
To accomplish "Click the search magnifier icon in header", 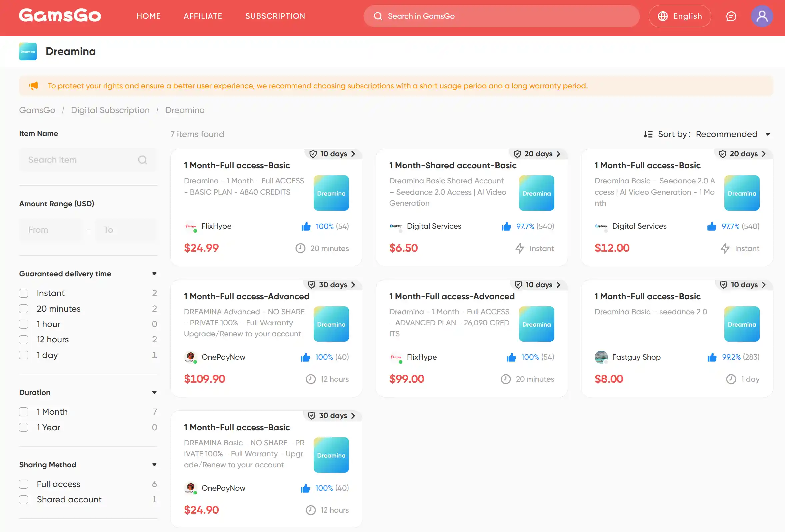I will (x=378, y=16).
